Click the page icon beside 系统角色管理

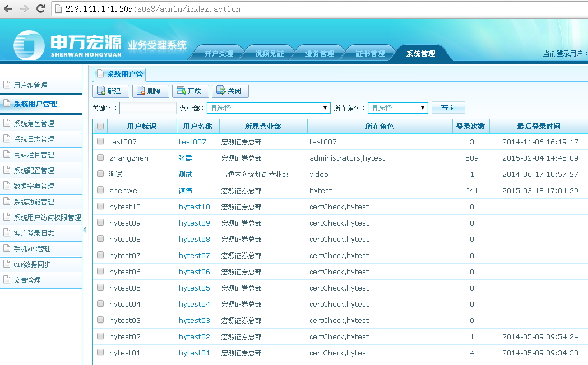tap(6, 123)
